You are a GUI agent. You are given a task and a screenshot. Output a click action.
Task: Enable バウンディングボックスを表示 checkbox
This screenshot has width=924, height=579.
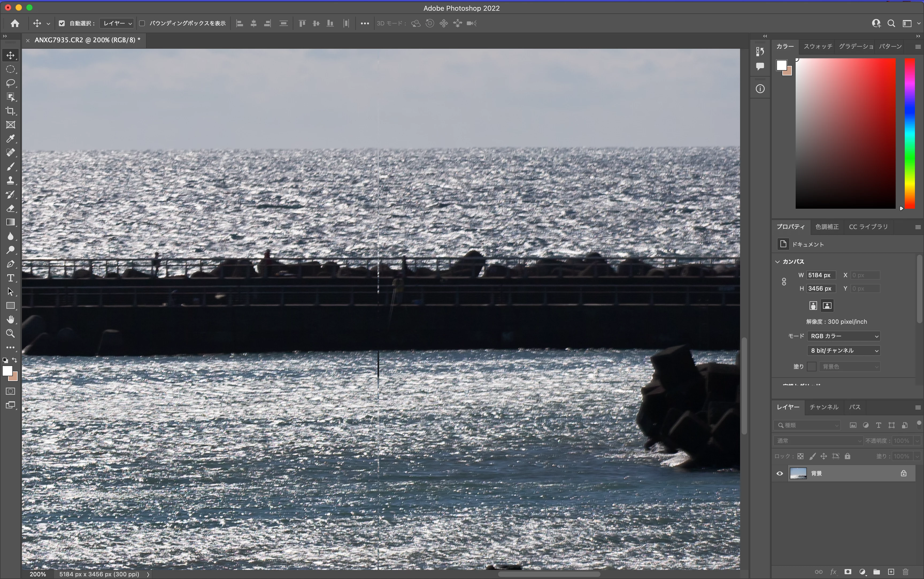pos(142,23)
